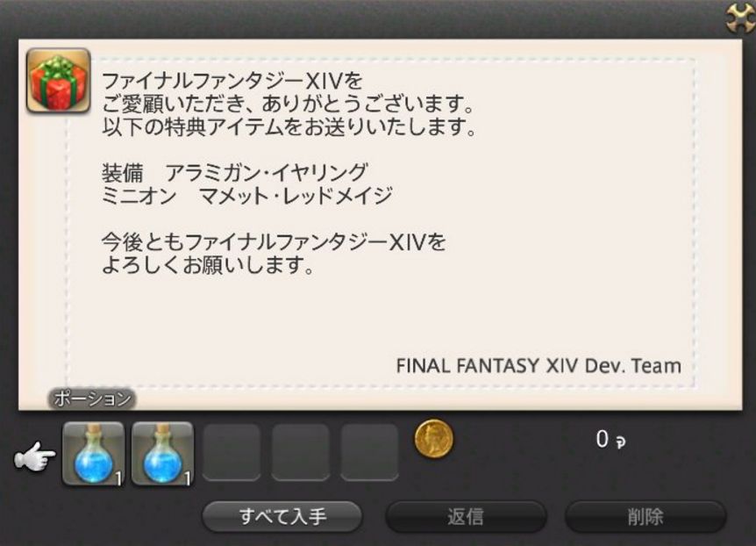The width and height of the screenshot is (756, 546).
Task: Click the マメット・レッドメイジ minion line
Action: 246,196
